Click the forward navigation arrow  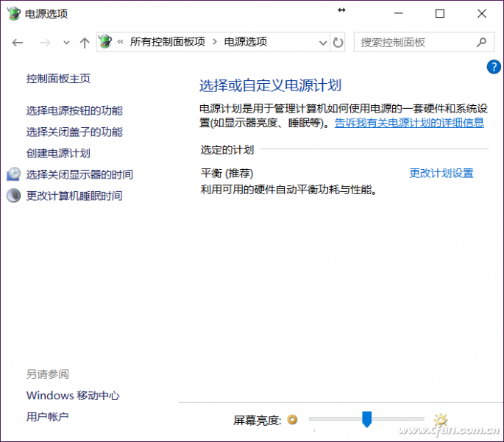click(x=45, y=43)
